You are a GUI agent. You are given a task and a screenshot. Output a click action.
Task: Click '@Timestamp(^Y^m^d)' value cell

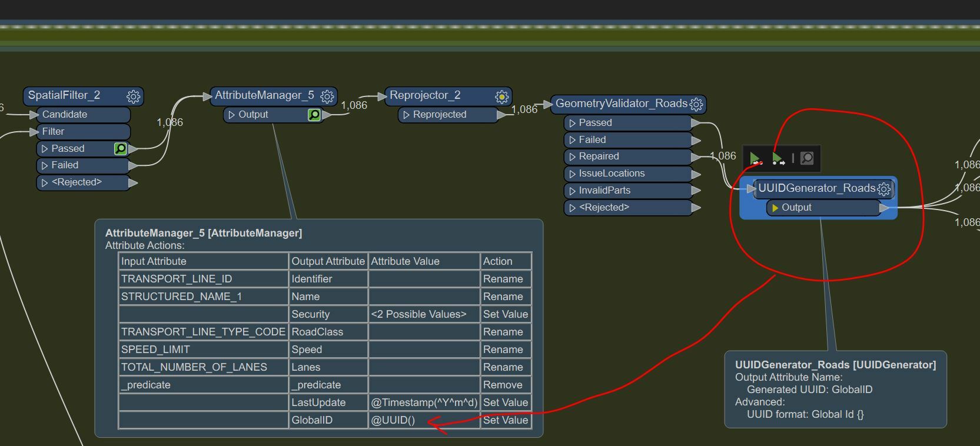click(424, 402)
